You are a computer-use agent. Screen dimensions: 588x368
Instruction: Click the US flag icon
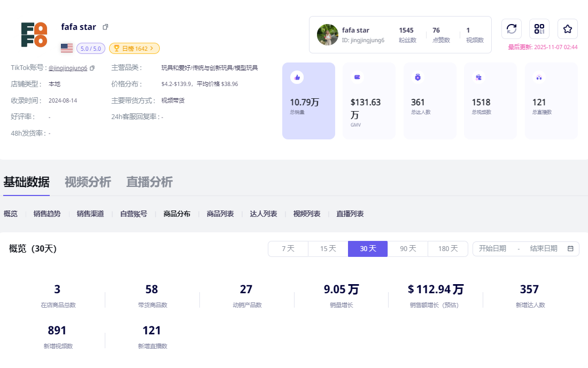(67, 48)
